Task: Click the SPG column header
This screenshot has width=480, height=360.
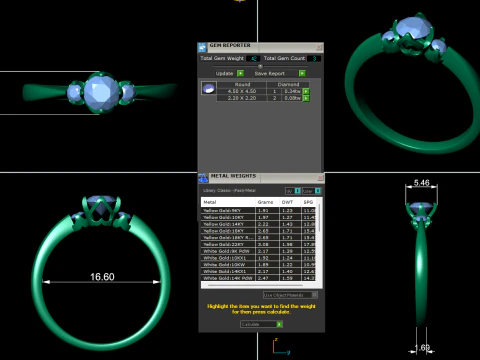Action: [x=309, y=202]
